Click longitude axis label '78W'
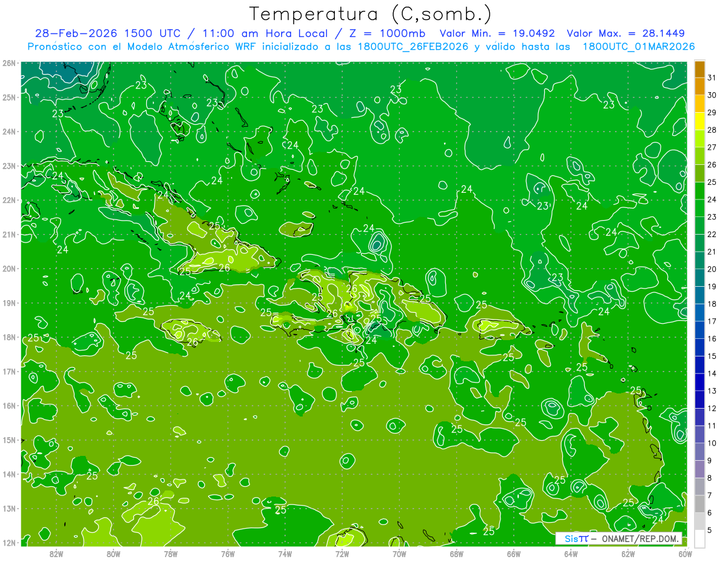728x562 pixels. [x=170, y=554]
